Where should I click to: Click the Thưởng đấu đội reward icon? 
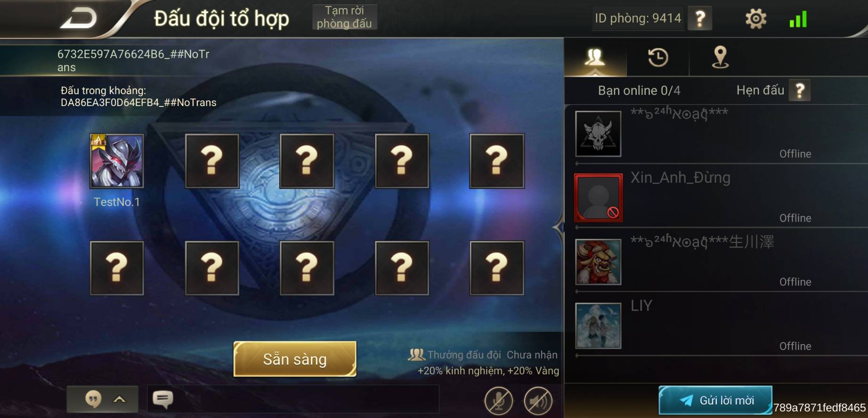[416, 354]
